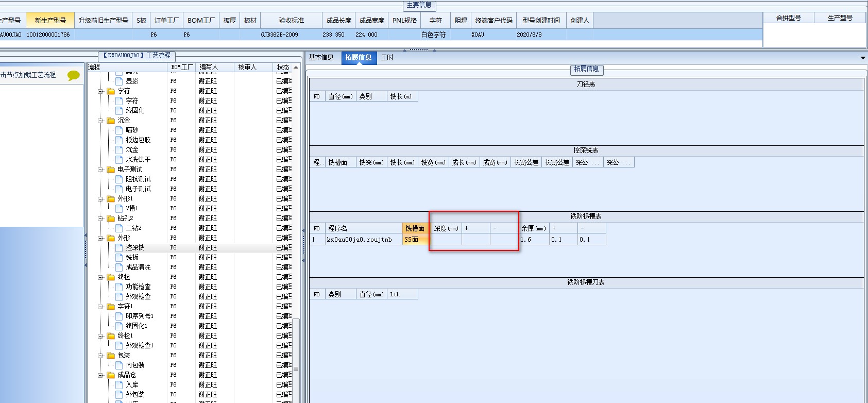Click the 直径(mm) header in 刀径表
This screenshot has width=868, height=403.
tap(341, 96)
